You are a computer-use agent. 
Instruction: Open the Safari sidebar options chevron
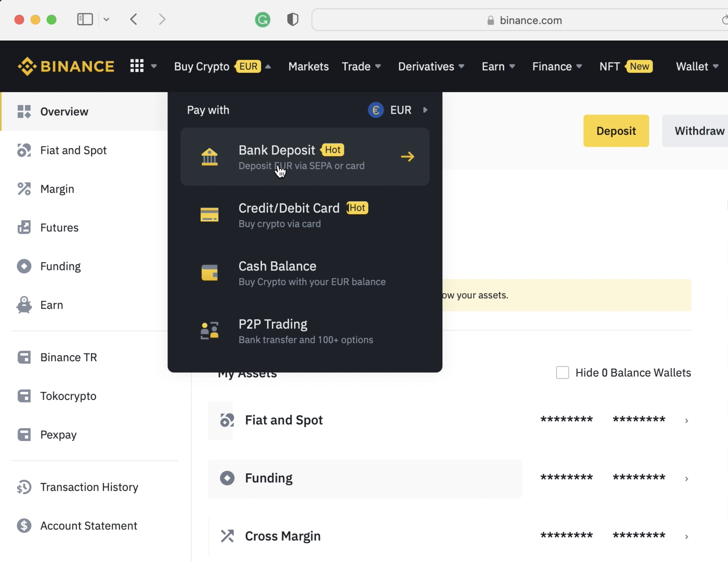point(106,19)
